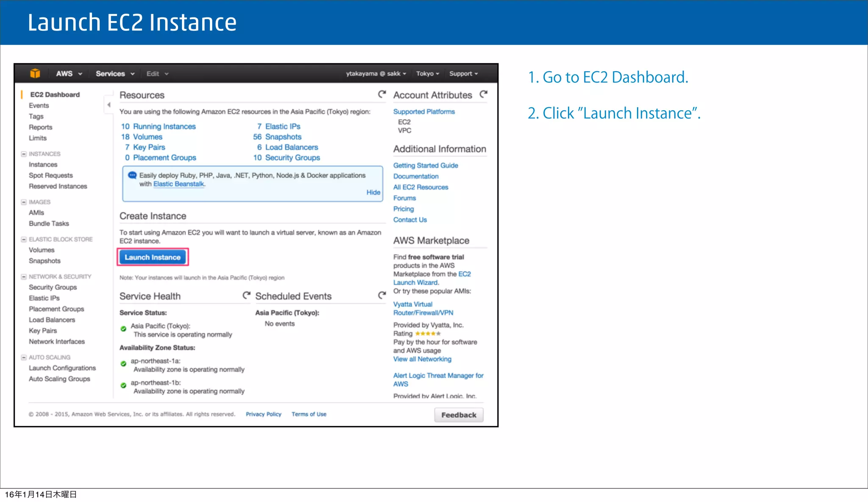The height and width of the screenshot is (502, 868).
Task: Open Privacy Policy footer link
Action: [x=264, y=414]
